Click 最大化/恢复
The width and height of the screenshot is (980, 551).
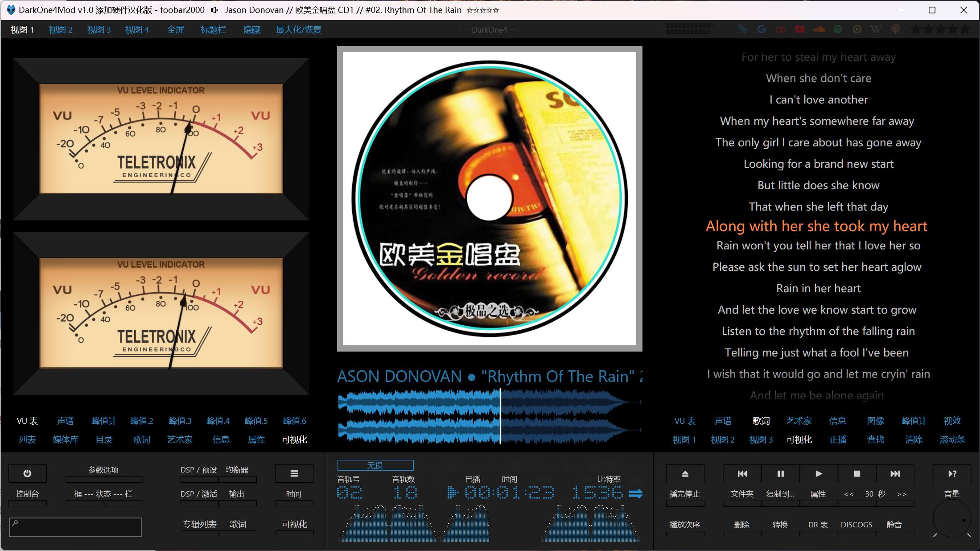pos(299,29)
